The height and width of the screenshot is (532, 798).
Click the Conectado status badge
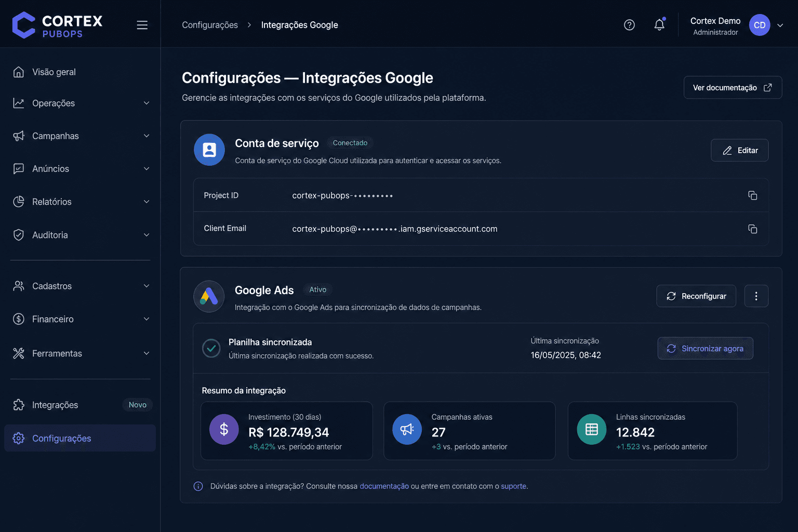tap(350, 143)
